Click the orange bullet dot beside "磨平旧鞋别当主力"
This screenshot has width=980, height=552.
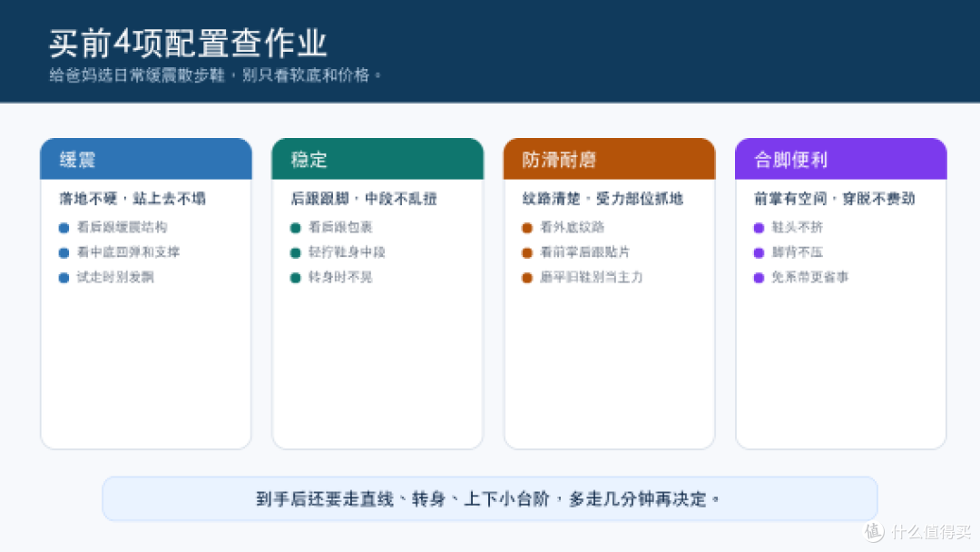[x=527, y=278]
